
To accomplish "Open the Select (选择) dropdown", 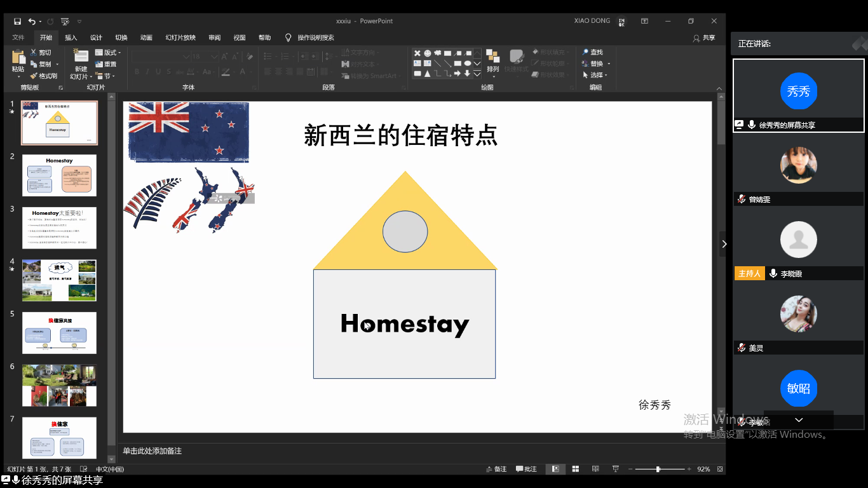I will [595, 75].
